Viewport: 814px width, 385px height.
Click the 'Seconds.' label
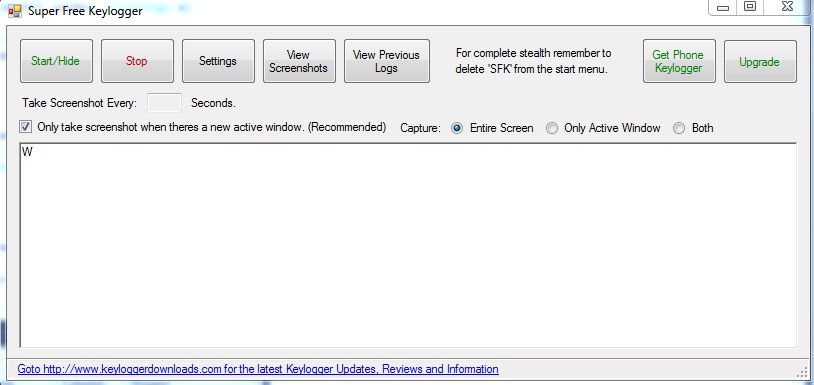[213, 103]
